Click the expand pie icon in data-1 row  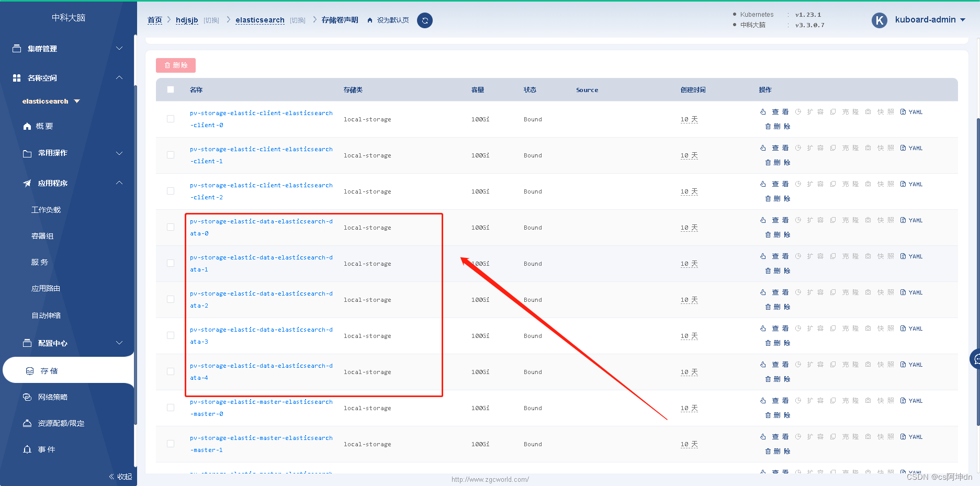coord(798,256)
